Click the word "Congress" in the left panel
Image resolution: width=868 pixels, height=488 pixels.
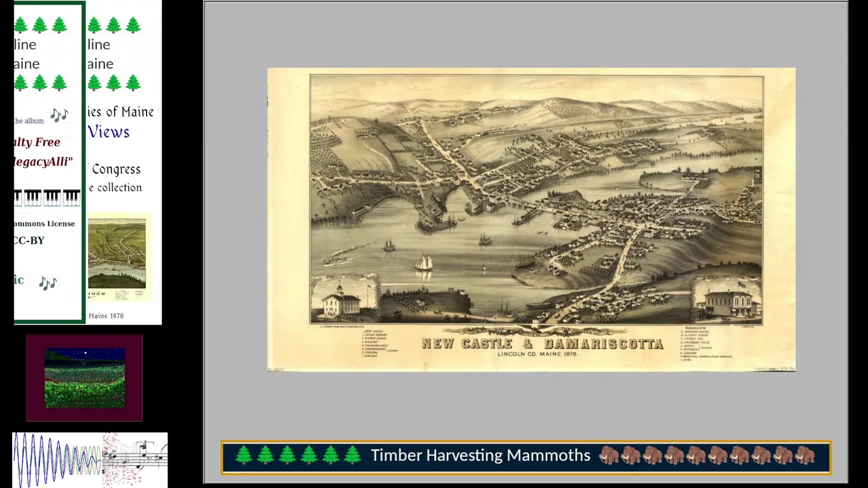[116, 169]
